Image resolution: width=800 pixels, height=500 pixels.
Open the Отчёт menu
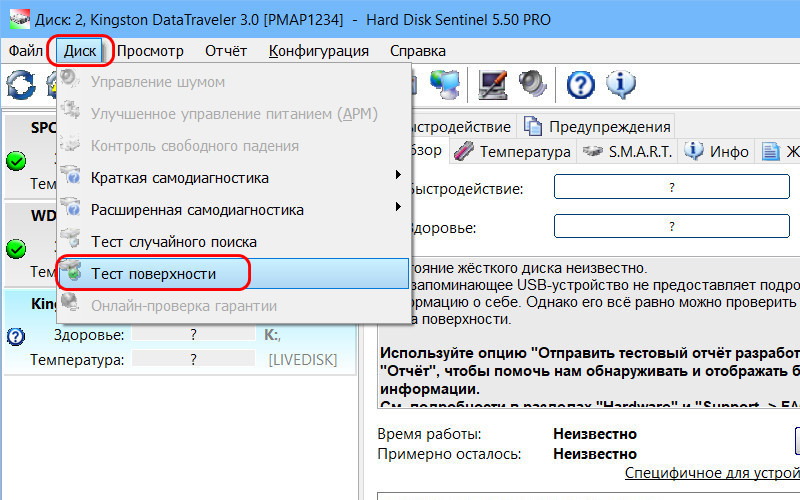[x=226, y=51]
